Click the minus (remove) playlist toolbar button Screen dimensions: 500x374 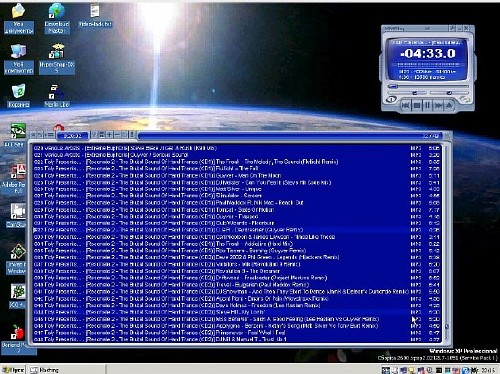117,135
